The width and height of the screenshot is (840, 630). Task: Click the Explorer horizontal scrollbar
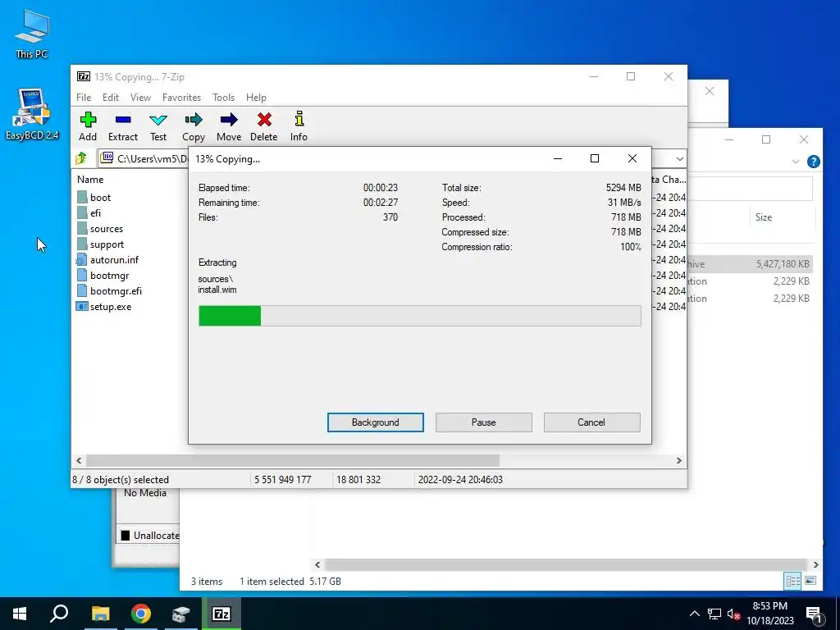(566, 564)
